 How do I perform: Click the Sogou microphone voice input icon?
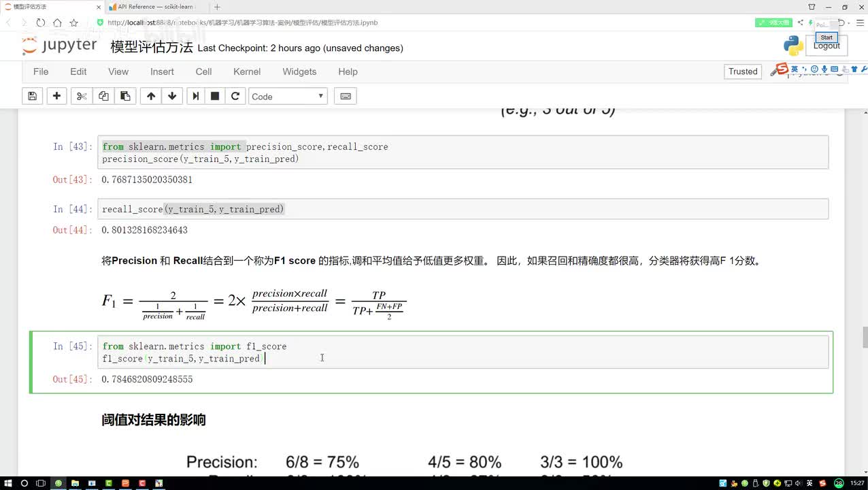click(824, 69)
